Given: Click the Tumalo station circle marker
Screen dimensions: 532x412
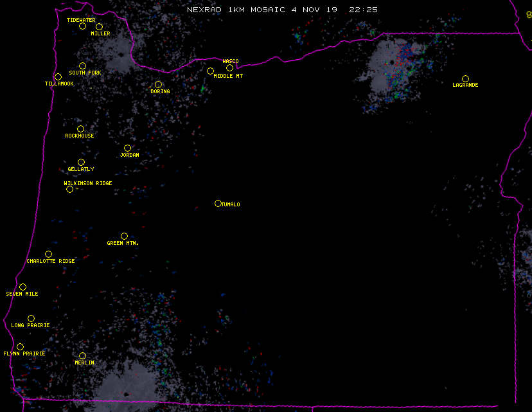Looking at the screenshot, I should [x=218, y=204].
